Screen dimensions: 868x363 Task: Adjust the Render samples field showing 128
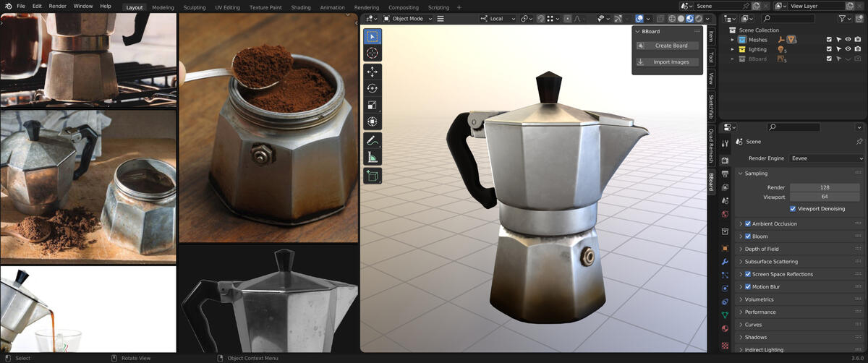pos(824,187)
